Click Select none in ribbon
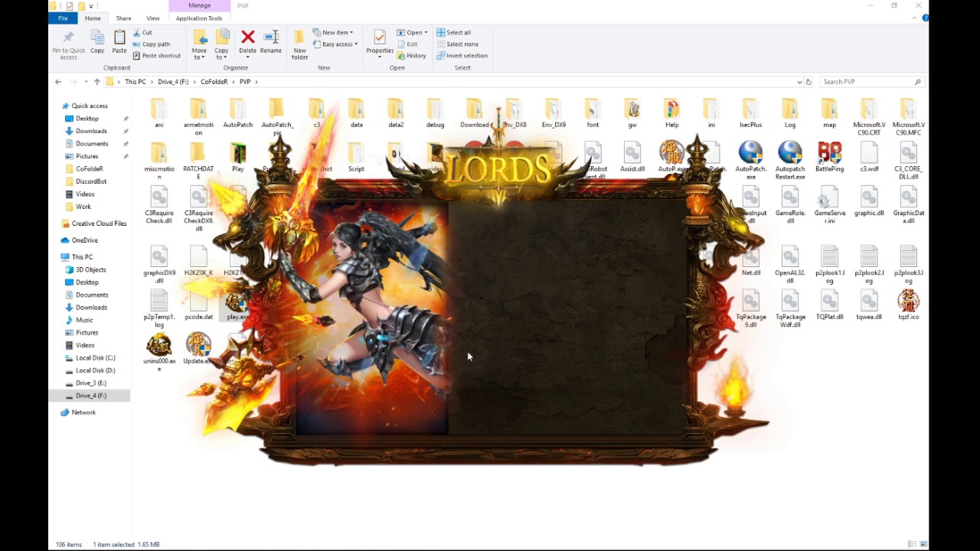The height and width of the screenshot is (551, 980). (x=457, y=44)
